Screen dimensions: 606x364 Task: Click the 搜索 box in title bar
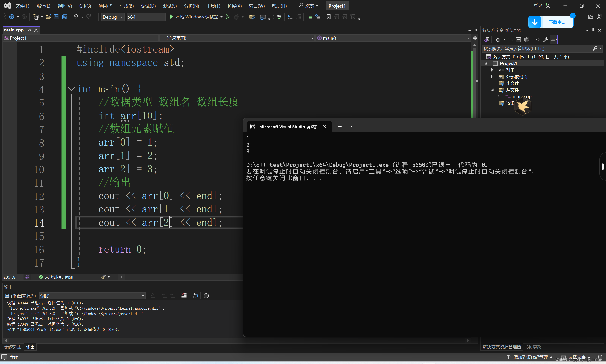coord(309,6)
